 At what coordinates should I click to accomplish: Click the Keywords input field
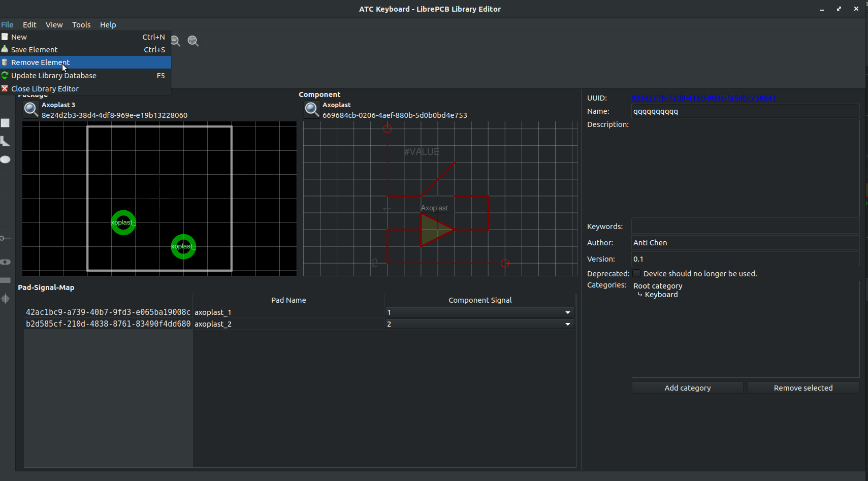745,227
